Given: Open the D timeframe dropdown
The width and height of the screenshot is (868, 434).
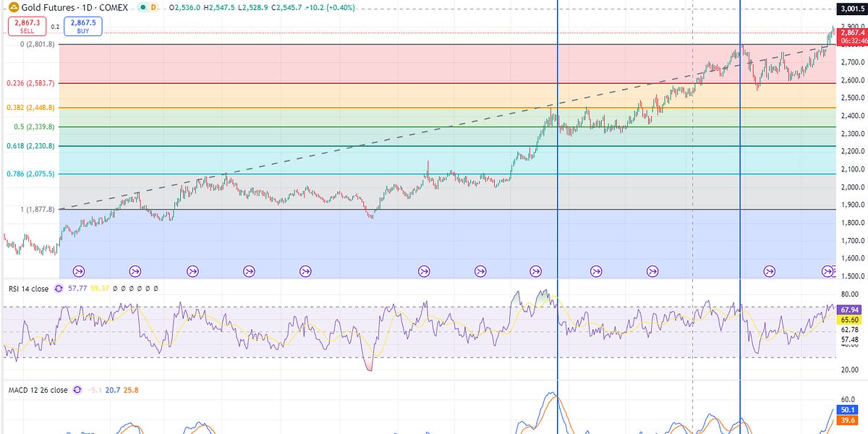Looking at the screenshot, I should pyautogui.click(x=153, y=7).
